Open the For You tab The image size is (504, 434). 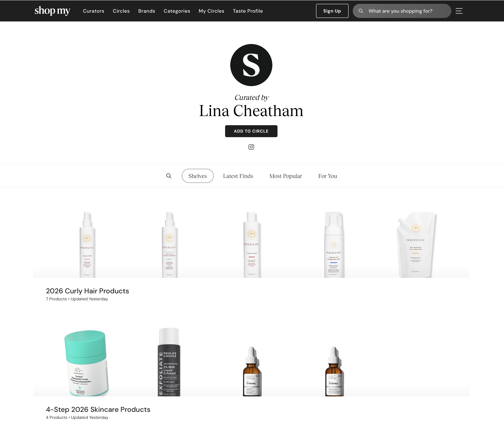328,176
